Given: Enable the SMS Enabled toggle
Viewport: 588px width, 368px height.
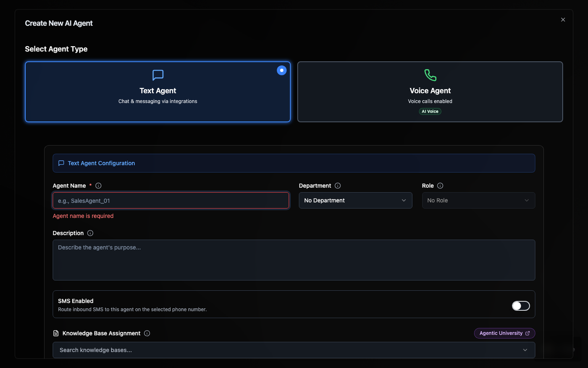Looking at the screenshot, I should pyautogui.click(x=521, y=306).
